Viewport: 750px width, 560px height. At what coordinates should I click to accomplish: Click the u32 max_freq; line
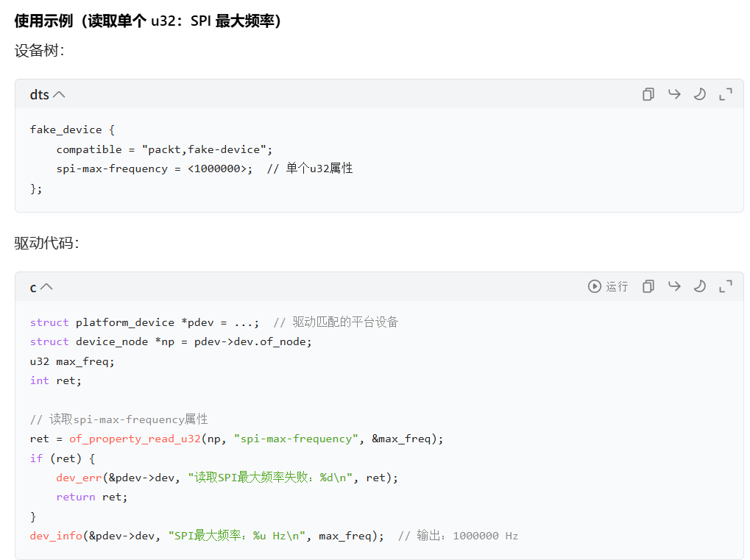tap(72, 361)
